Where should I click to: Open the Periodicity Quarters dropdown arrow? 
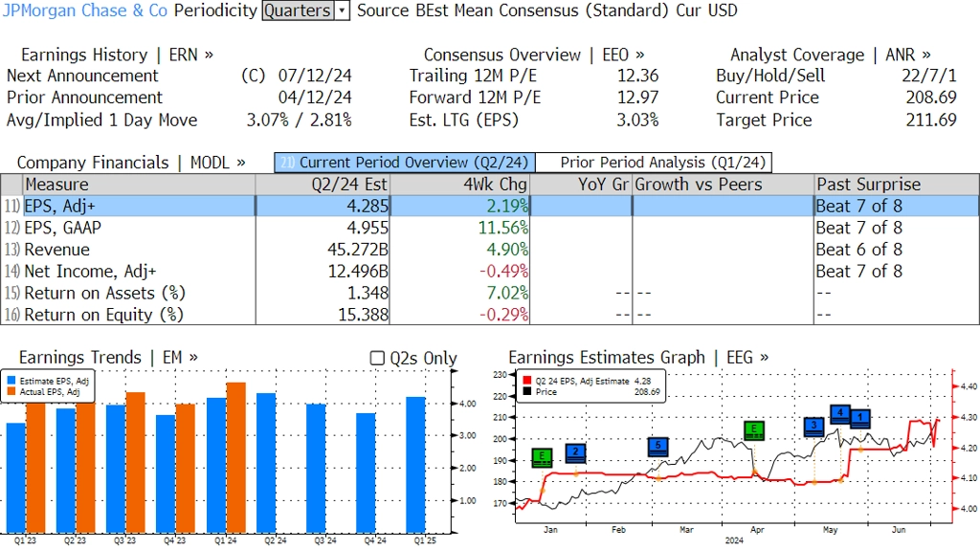pos(342,11)
